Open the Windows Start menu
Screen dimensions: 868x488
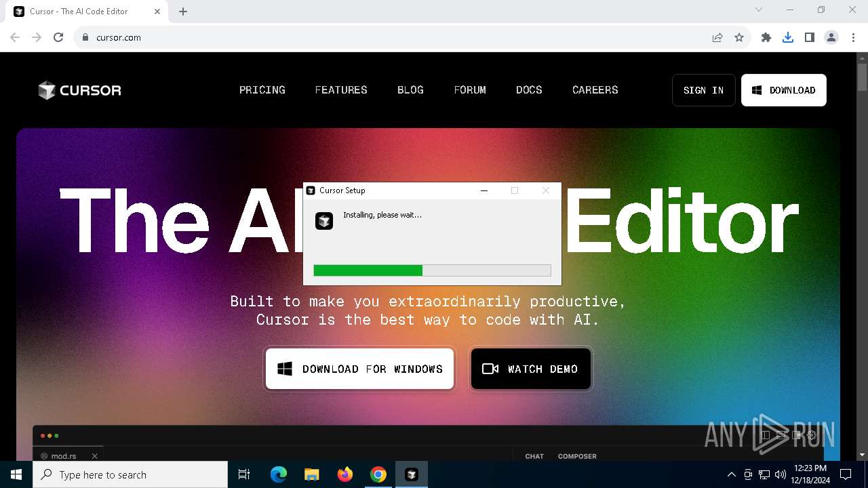16,474
